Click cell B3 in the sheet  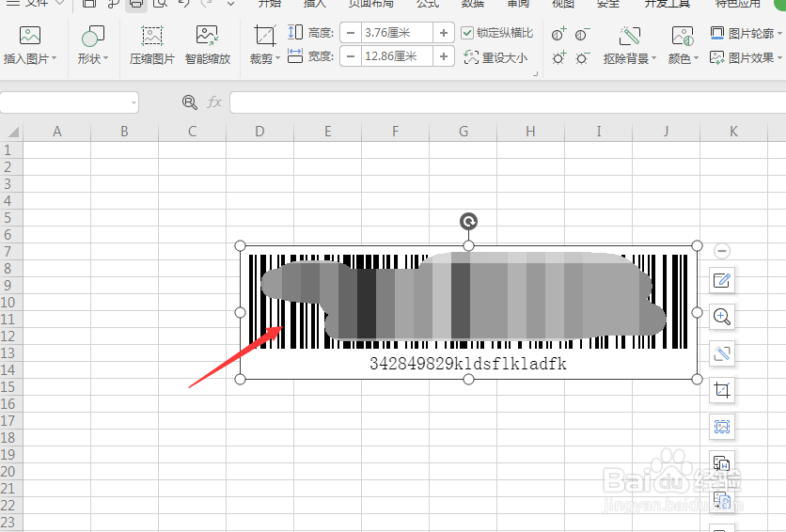tap(124, 184)
